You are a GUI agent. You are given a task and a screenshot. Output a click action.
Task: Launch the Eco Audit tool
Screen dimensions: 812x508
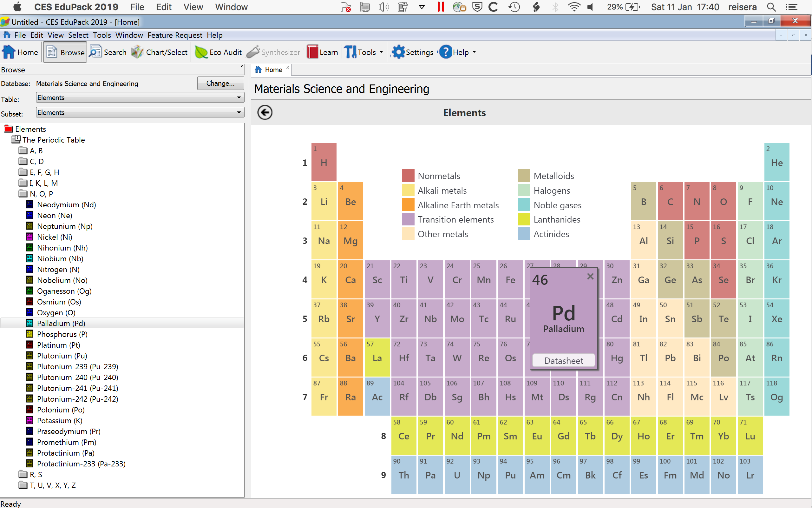218,52
